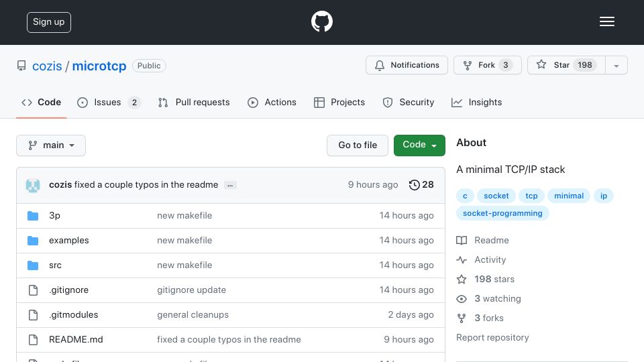Open the main branch selector dropdown
This screenshot has width=644, height=362.
(51, 145)
